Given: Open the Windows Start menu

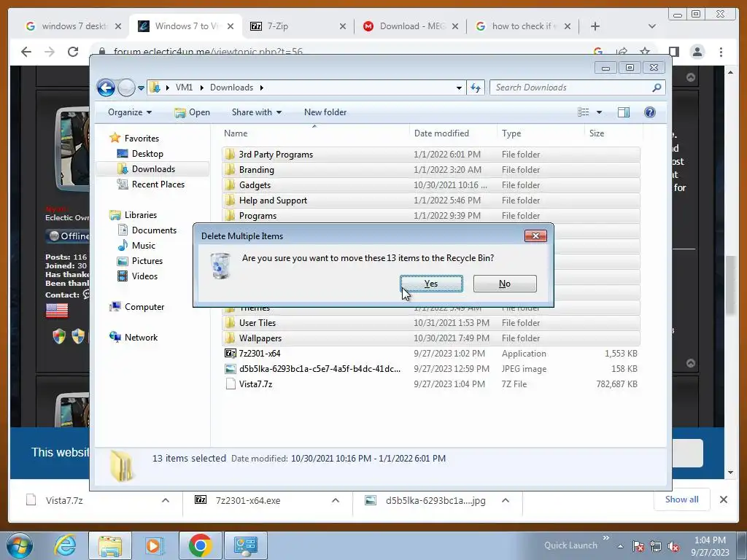Looking at the screenshot, I should point(19,545).
